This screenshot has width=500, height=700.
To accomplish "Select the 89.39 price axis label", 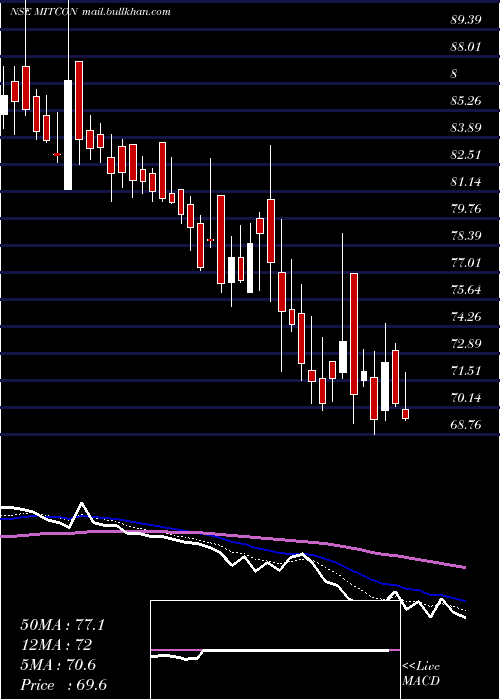I will click(466, 19).
